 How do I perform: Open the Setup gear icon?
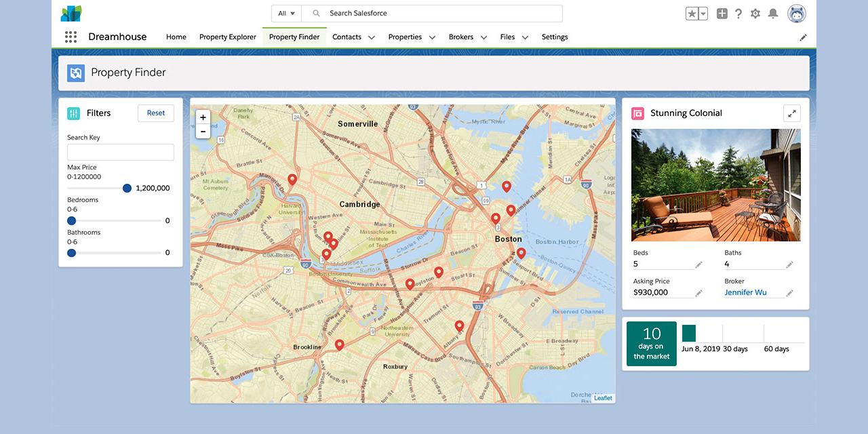coord(755,14)
